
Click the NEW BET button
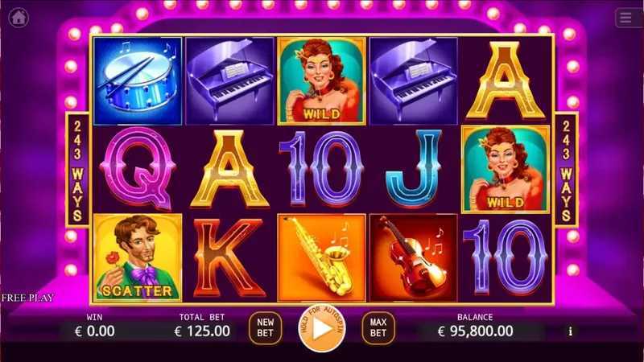pos(266,328)
